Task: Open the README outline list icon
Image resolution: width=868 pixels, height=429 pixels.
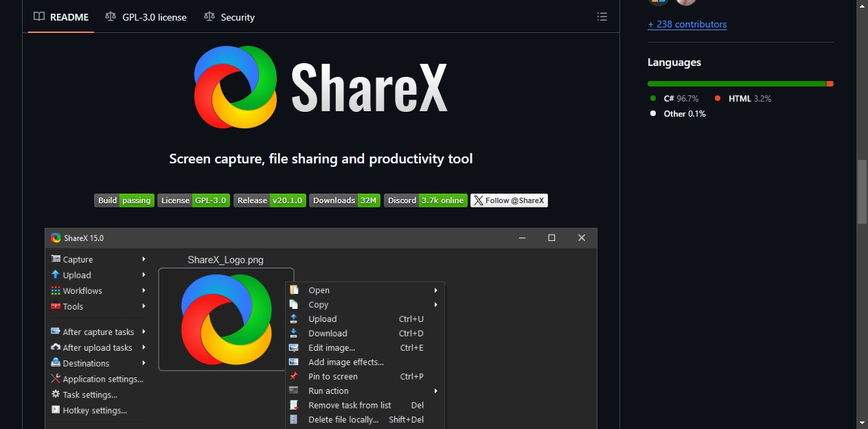Action: (x=602, y=16)
